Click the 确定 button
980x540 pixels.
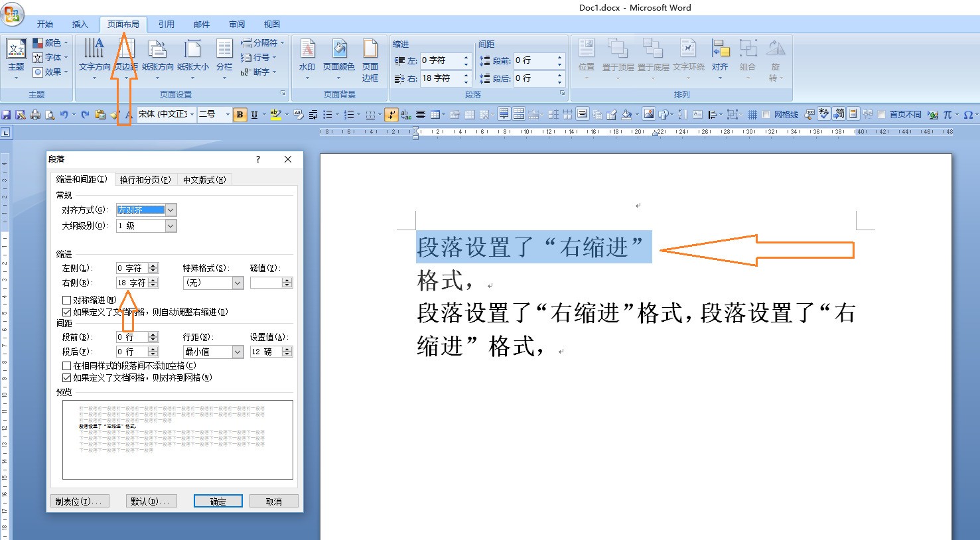(x=218, y=502)
